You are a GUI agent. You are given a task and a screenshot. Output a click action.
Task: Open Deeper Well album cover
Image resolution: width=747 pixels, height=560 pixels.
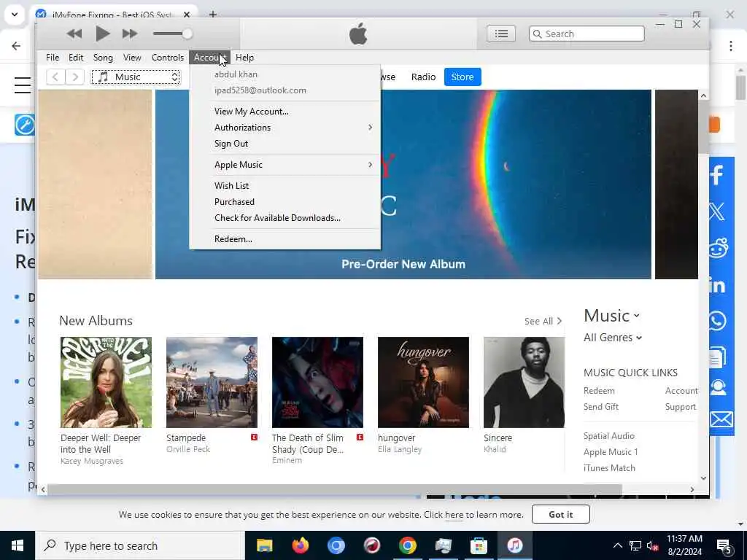(x=106, y=382)
